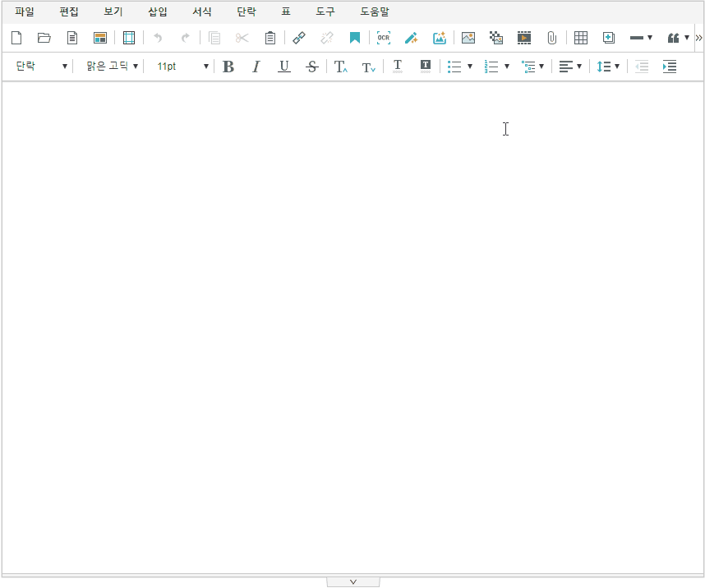Expand the bottom panel chevron handle

click(x=353, y=581)
